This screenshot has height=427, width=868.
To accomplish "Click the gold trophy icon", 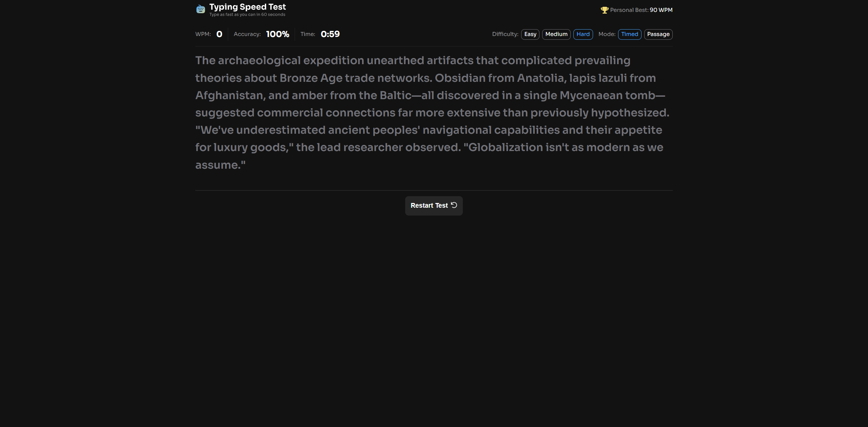I will [x=604, y=10].
